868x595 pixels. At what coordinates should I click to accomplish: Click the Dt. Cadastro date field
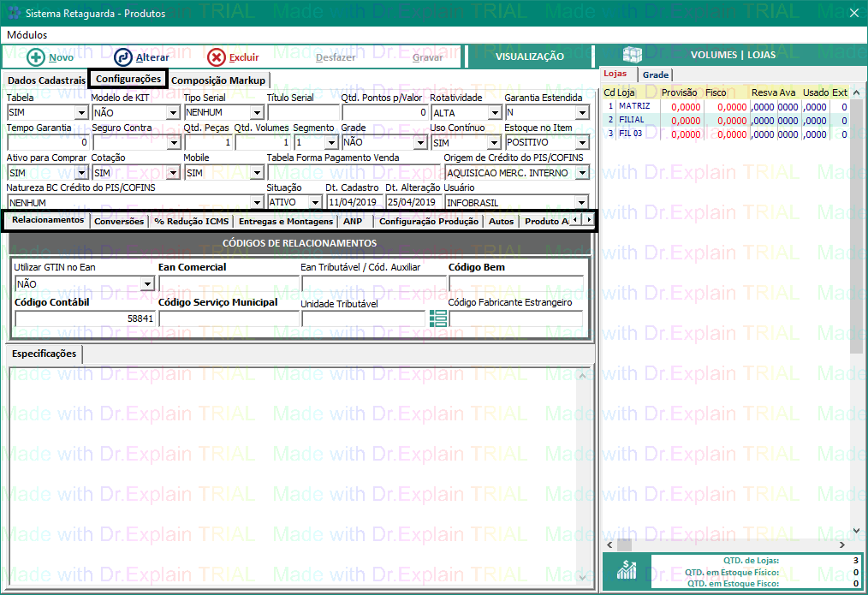coord(354,203)
